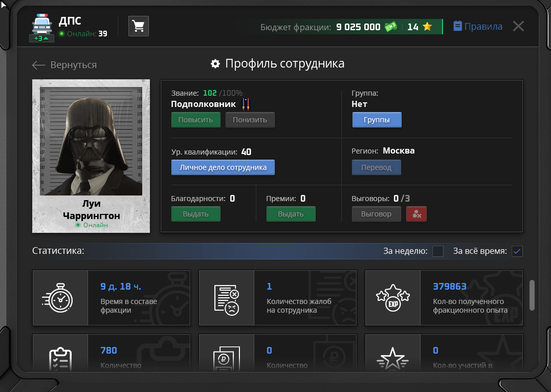The height and width of the screenshot is (392, 551).
Task: Click the EXP stars experience icon
Action: click(392, 298)
